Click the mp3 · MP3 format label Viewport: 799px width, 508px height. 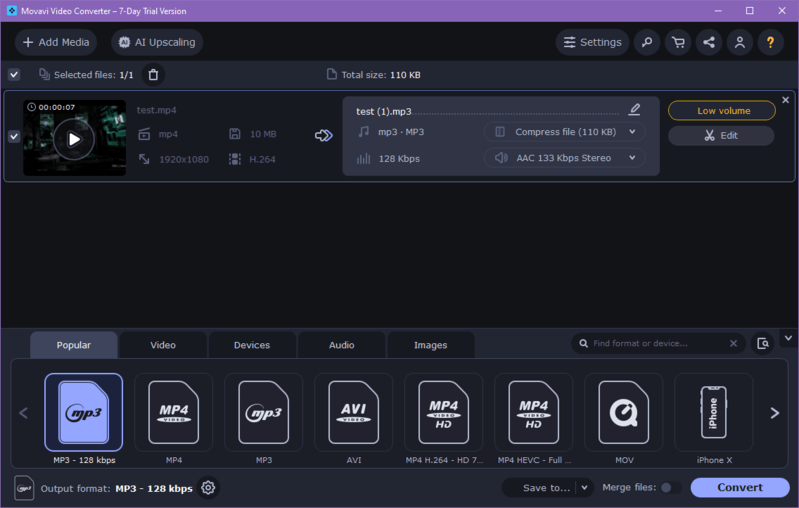tap(401, 132)
